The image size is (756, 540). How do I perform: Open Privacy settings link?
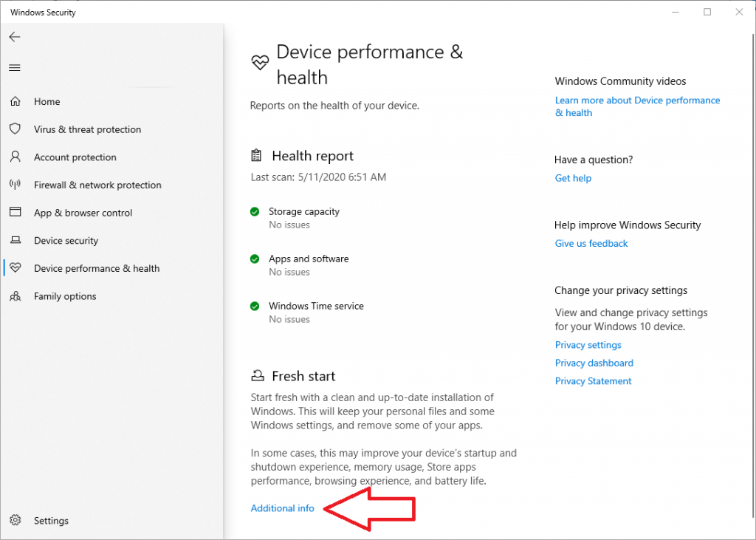coord(588,344)
